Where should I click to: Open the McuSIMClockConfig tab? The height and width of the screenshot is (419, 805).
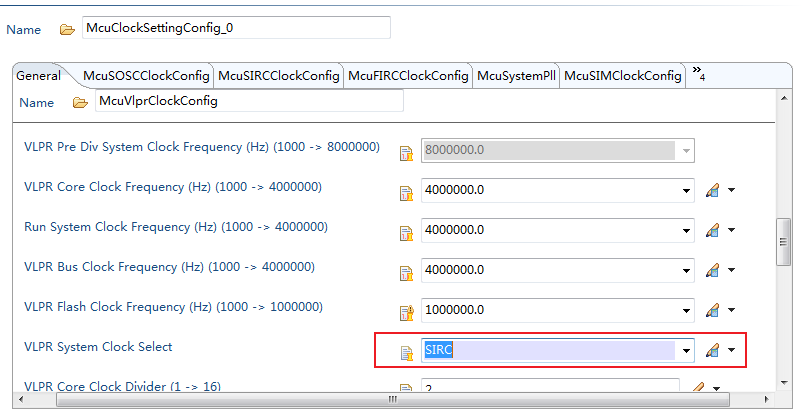click(x=623, y=76)
